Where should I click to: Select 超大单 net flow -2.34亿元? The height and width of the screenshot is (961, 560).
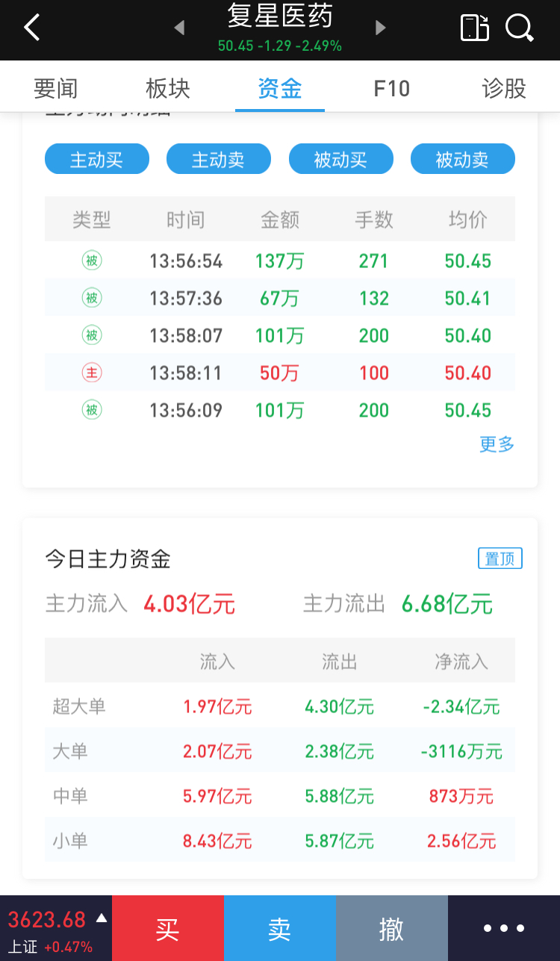[x=461, y=706]
